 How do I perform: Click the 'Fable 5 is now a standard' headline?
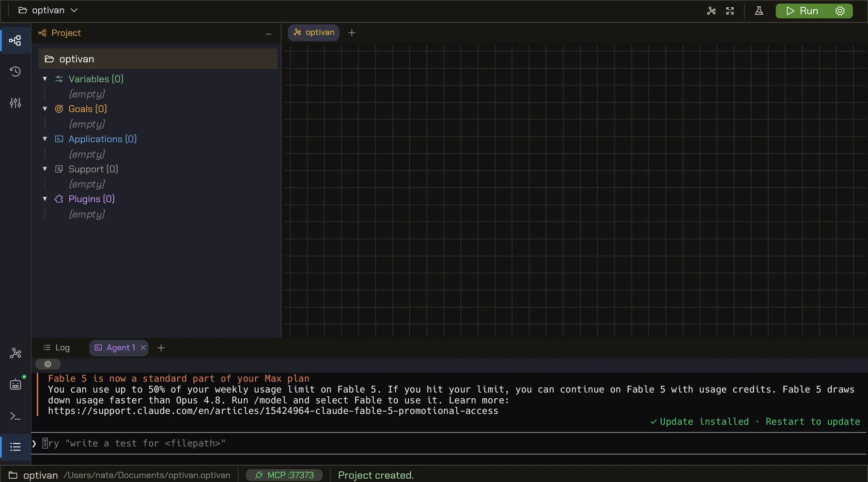pyautogui.click(x=179, y=378)
